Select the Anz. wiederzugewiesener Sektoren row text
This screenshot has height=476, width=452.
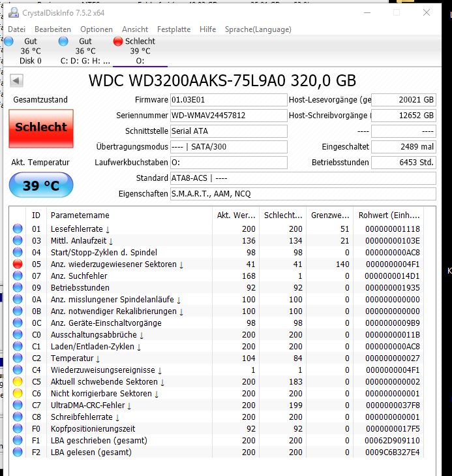click(x=117, y=264)
